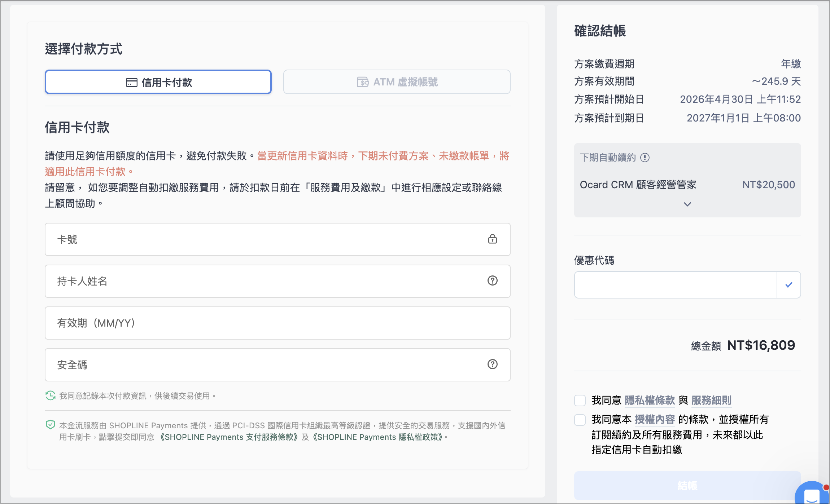The width and height of the screenshot is (830, 504).
Task: Click the 下期自動續約 label
Action: pos(608,158)
